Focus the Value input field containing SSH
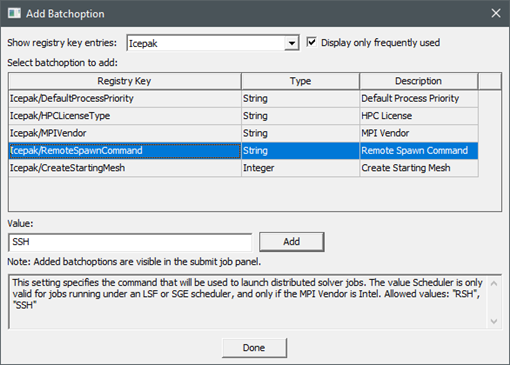Image resolution: width=510 pixels, height=365 pixels. tap(130, 242)
